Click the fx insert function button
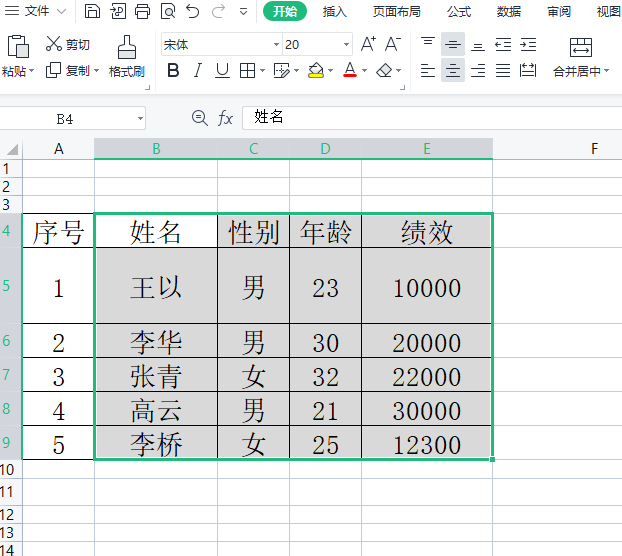 225,118
